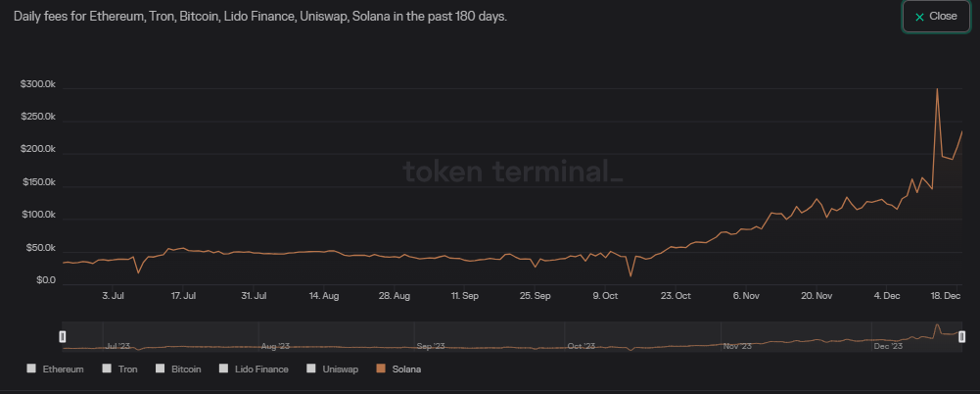
Task: Click the 14. Aug x-axis label
Action: pyautogui.click(x=324, y=296)
